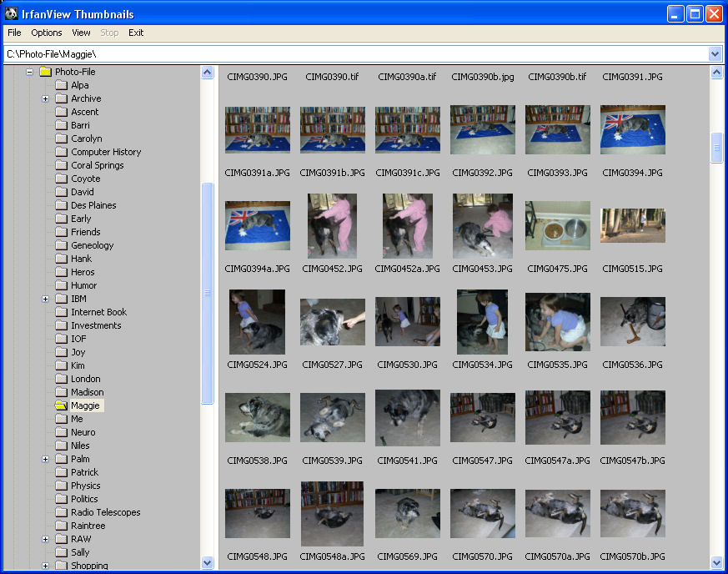Click the Des Plaines folder icon
This screenshot has width=728, height=574.
coord(61,205)
